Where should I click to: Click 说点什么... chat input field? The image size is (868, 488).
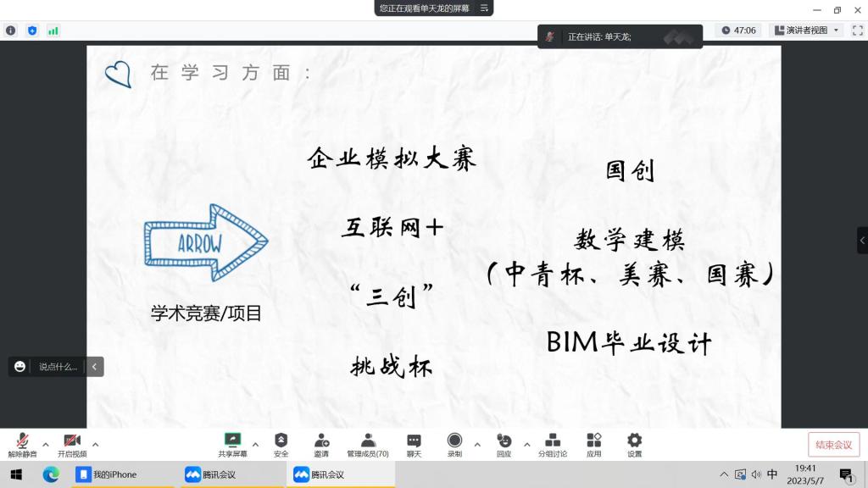coord(58,367)
